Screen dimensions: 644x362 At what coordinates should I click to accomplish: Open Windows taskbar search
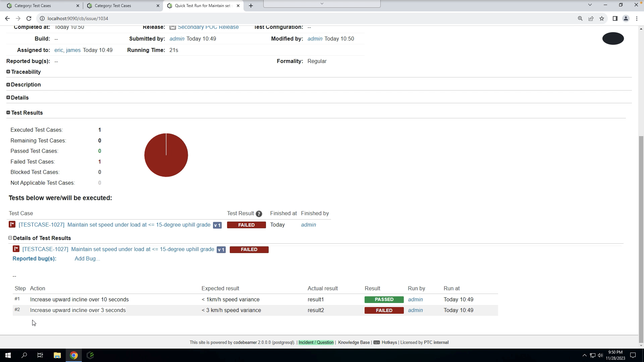[24, 355]
